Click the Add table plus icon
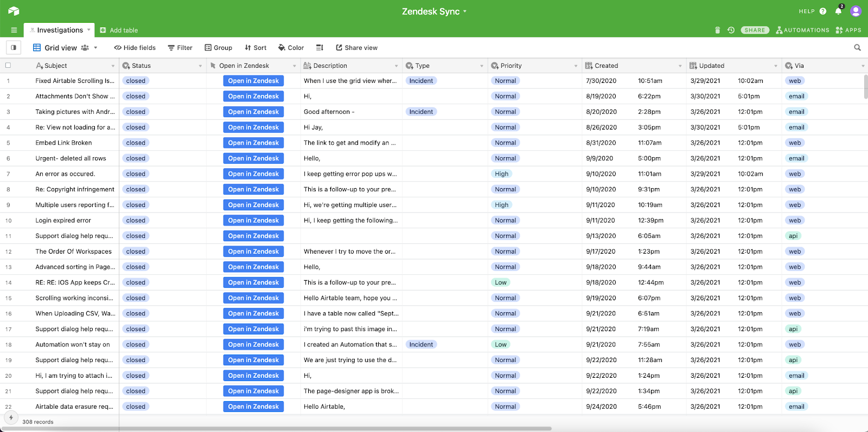The height and width of the screenshot is (432, 868). point(103,30)
